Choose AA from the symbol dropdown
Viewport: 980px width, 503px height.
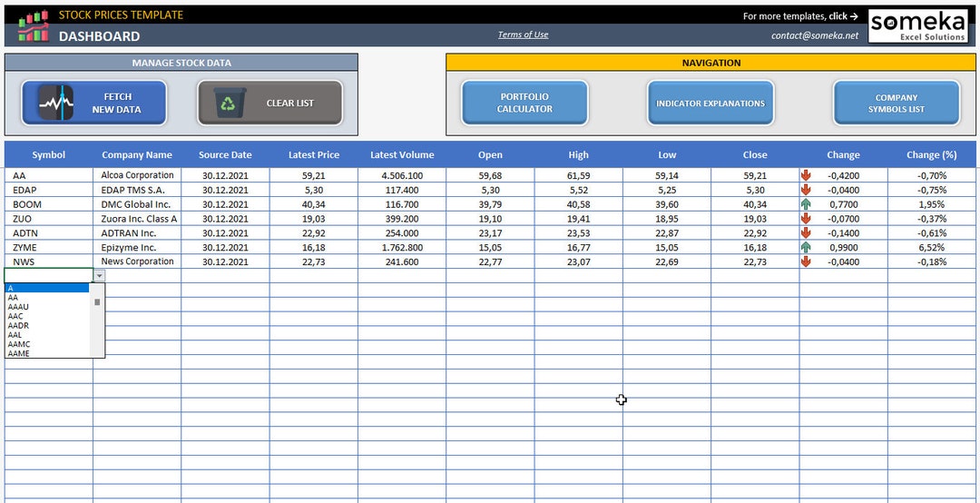(x=47, y=298)
